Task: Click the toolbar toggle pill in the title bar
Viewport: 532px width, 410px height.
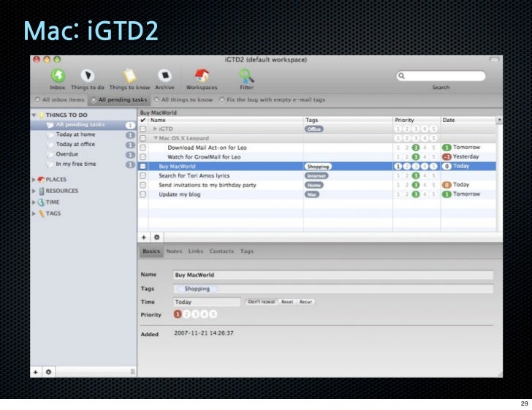Action: [494, 59]
